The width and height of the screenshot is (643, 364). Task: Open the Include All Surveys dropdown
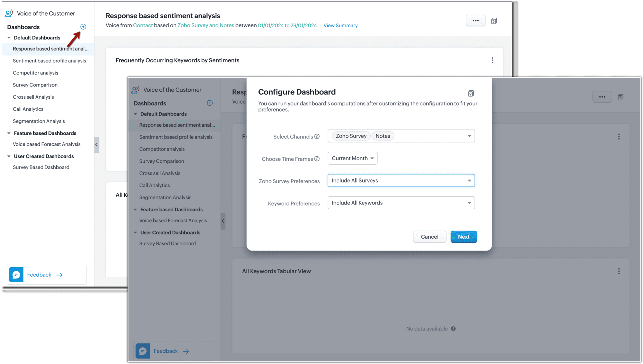click(x=401, y=181)
